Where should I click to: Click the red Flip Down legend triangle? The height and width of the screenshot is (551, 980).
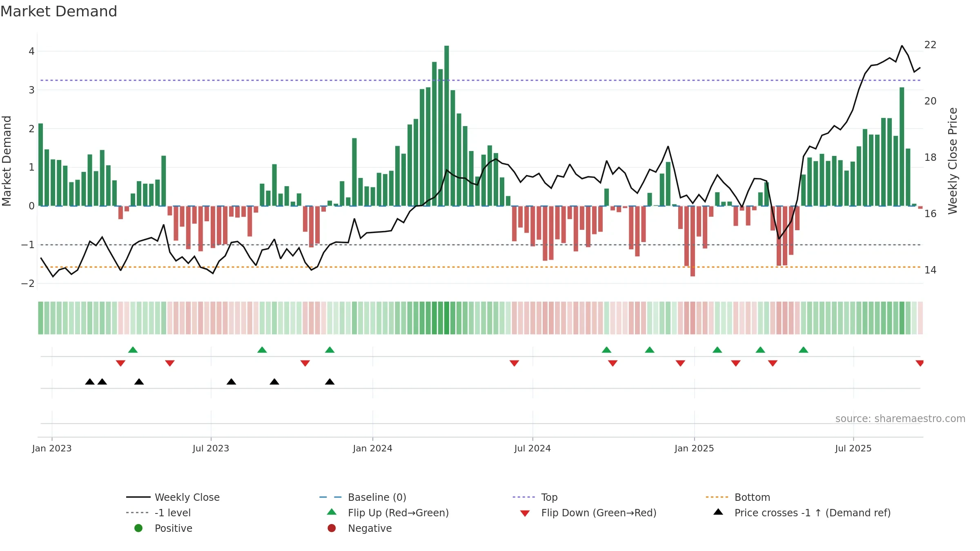click(x=525, y=513)
